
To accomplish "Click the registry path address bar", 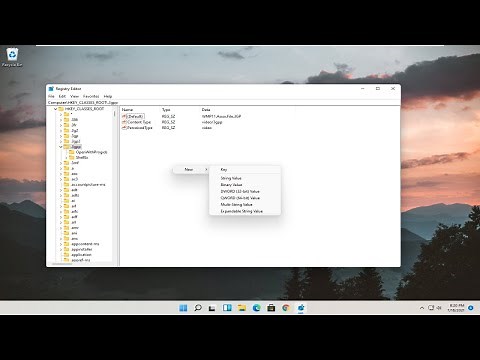I will (x=223, y=103).
